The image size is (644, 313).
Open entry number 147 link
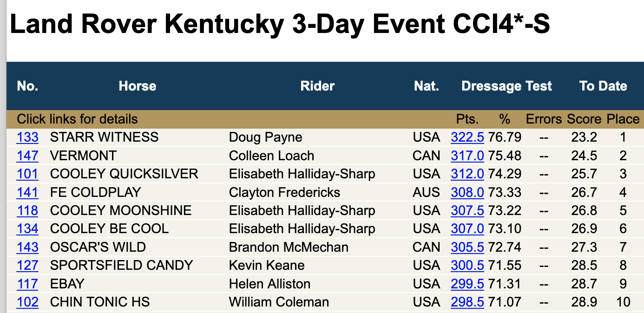[27, 156]
